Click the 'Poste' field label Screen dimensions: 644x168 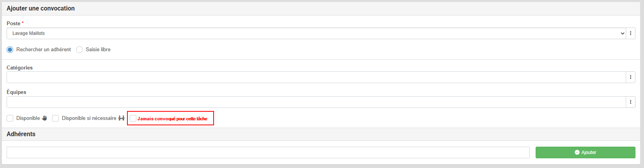[14, 24]
